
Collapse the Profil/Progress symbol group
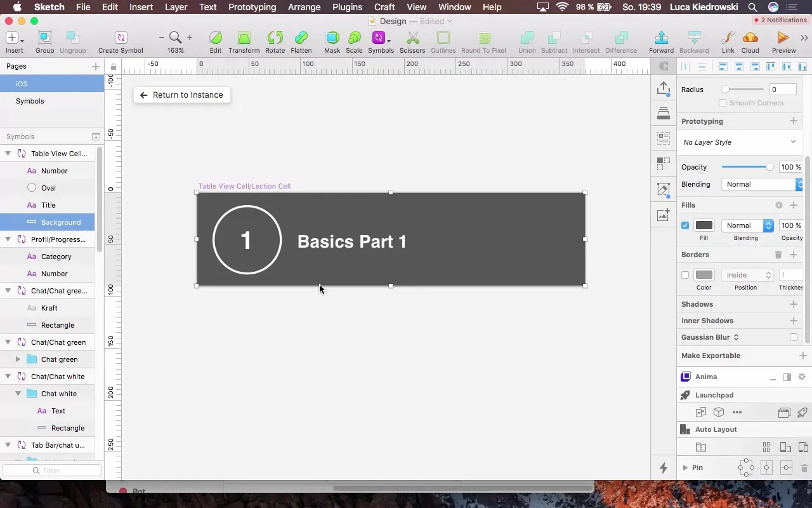point(8,239)
